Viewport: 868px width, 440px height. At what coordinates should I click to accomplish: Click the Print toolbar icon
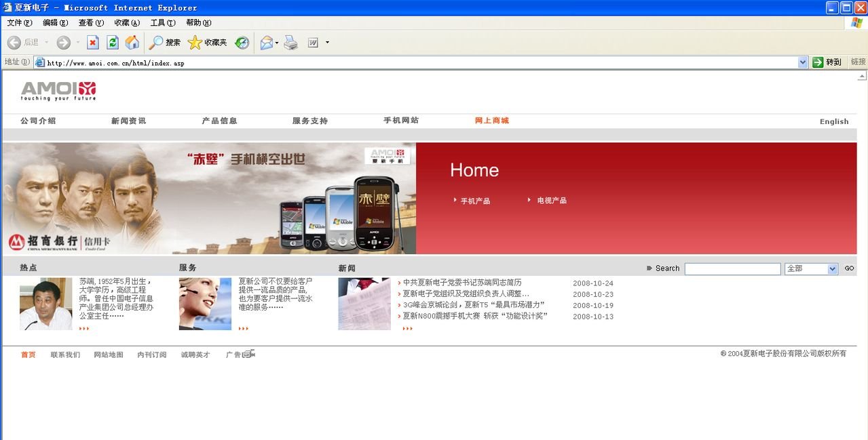tap(290, 43)
